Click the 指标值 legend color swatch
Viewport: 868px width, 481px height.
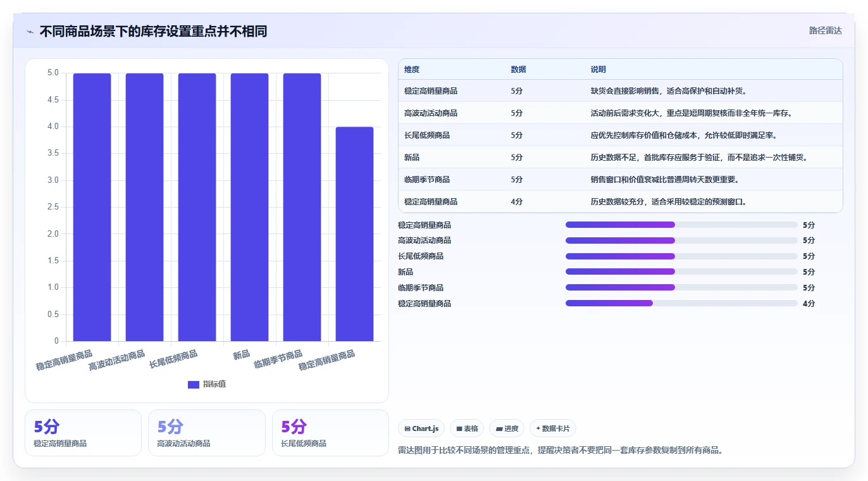(x=194, y=384)
